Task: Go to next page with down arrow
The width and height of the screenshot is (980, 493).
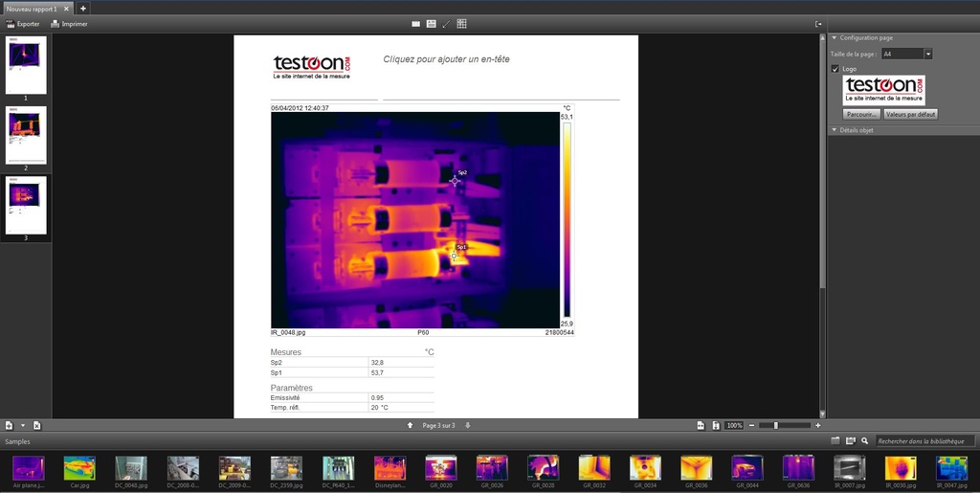Action: (x=467, y=426)
